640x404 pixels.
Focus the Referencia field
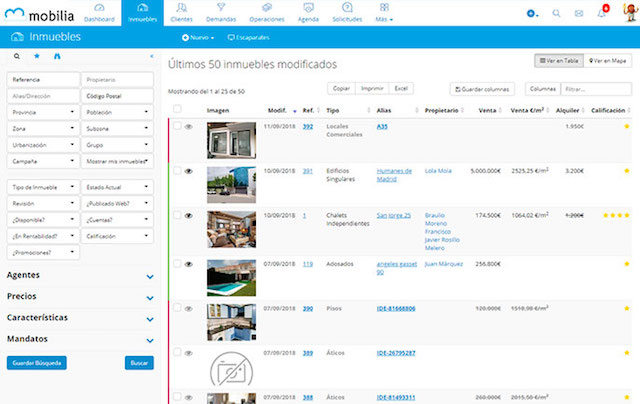pyautogui.click(x=43, y=80)
